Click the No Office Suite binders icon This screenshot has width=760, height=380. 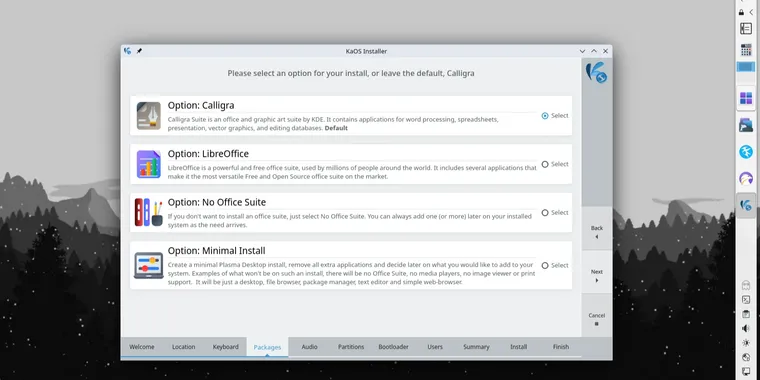148,212
